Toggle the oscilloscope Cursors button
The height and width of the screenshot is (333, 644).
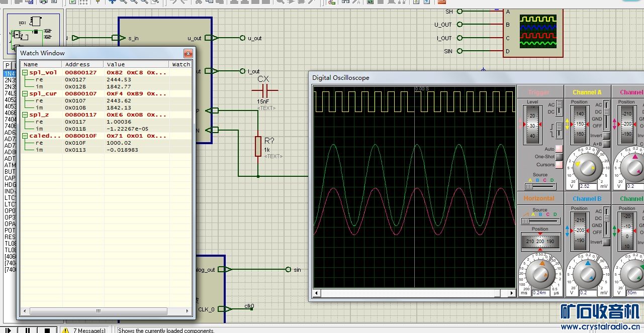point(559,164)
